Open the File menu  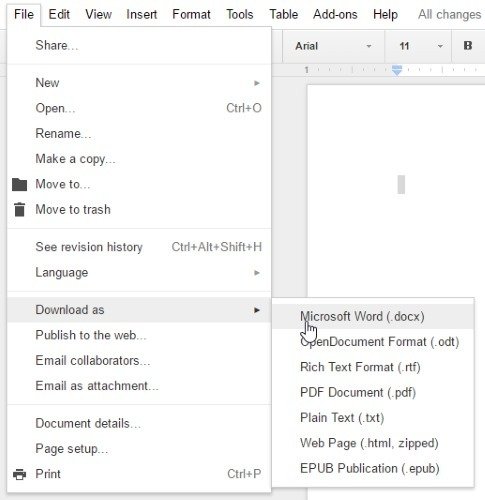pyautogui.click(x=24, y=14)
